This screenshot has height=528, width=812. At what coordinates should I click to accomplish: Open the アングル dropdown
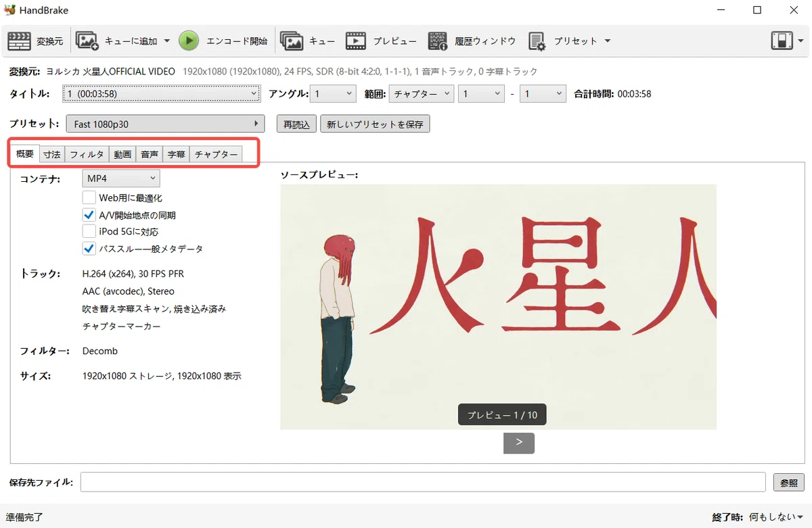click(x=333, y=94)
